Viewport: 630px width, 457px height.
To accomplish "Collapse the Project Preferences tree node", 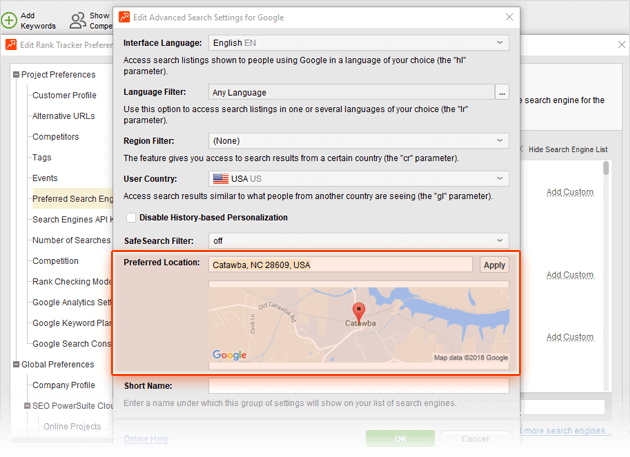I will point(16,75).
